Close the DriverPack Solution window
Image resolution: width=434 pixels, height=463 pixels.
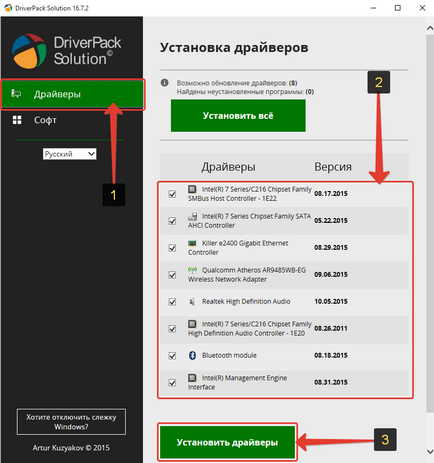(x=422, y=8)
